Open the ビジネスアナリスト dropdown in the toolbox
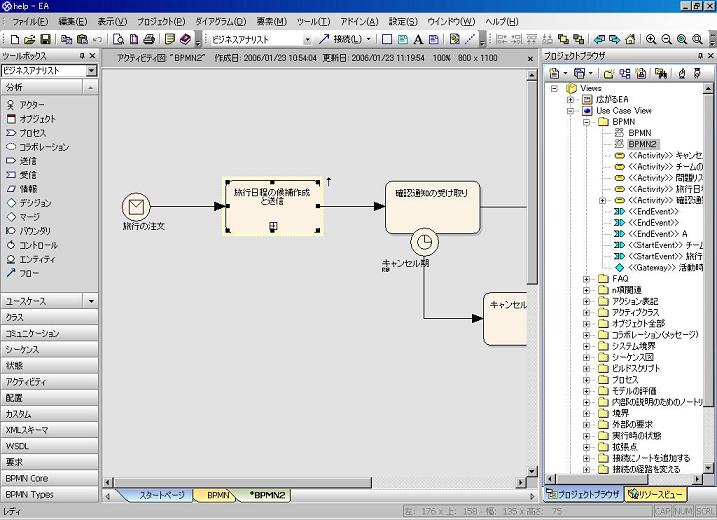 [91, 71]
